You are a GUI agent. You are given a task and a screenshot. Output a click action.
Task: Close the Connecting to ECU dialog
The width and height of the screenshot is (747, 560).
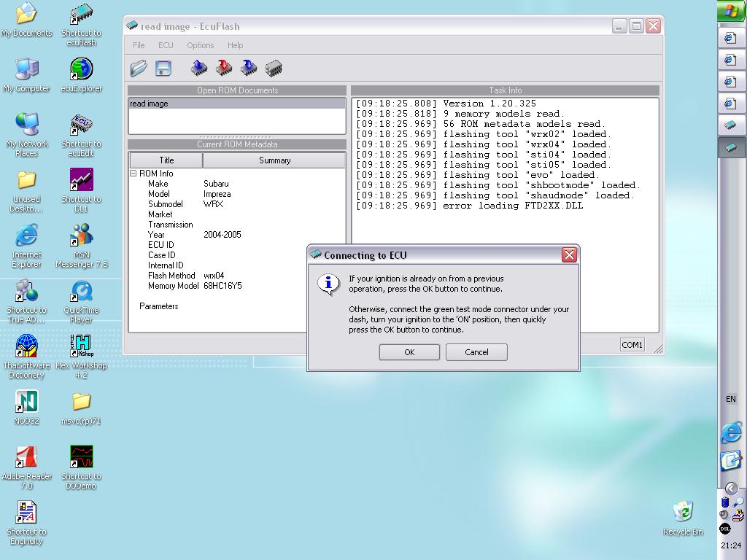pos(569,254)
